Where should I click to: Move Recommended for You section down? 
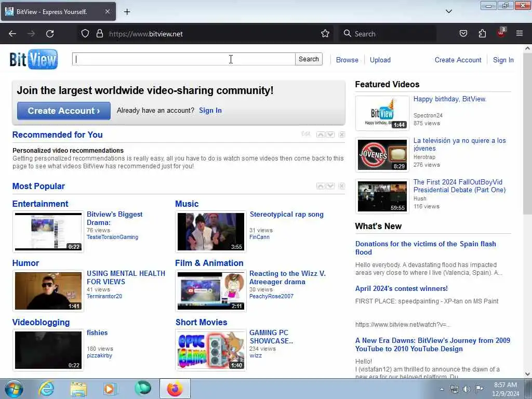[x=330, y=135]
